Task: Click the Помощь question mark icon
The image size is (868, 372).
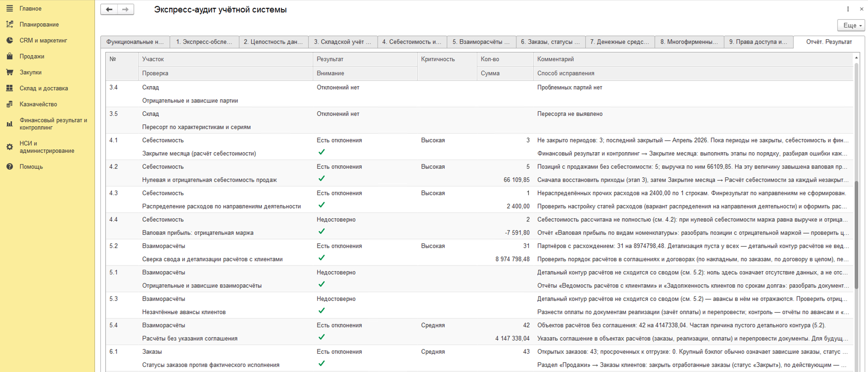Action: coord(10,167)
